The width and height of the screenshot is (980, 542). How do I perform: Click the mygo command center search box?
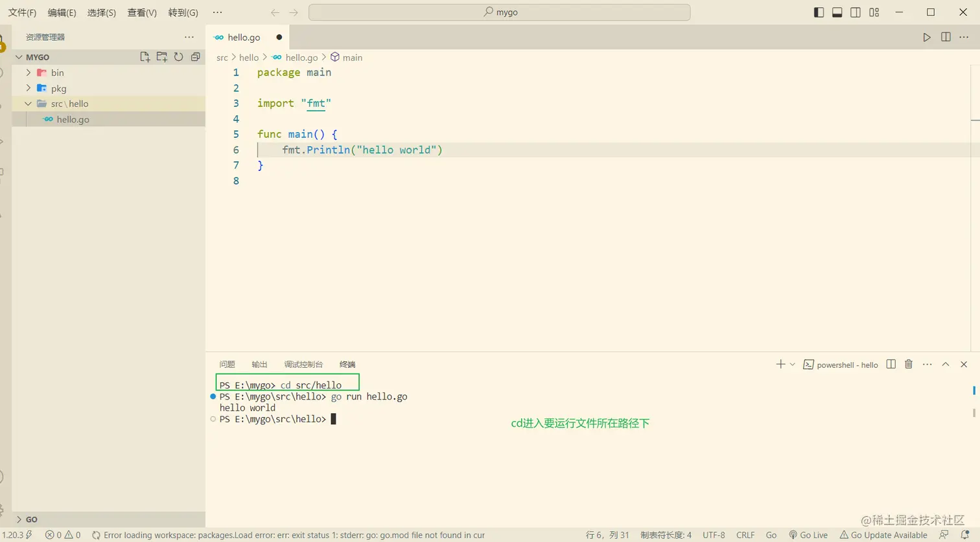[499, 12]
